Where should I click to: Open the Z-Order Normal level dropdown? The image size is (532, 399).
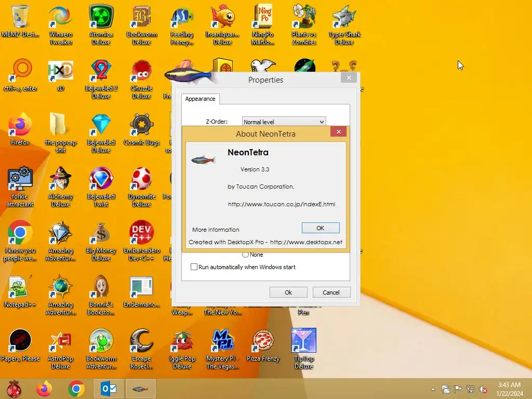coord(284,122)
